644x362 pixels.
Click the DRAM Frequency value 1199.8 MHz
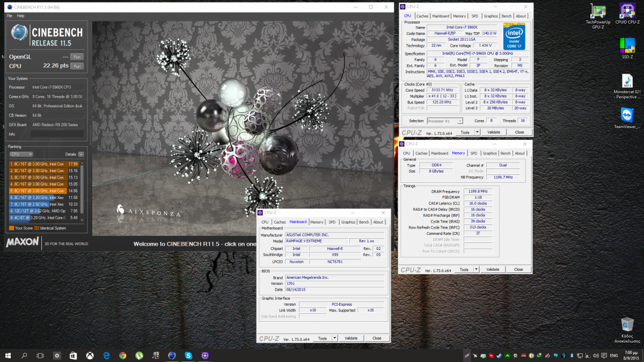point(478,191)
